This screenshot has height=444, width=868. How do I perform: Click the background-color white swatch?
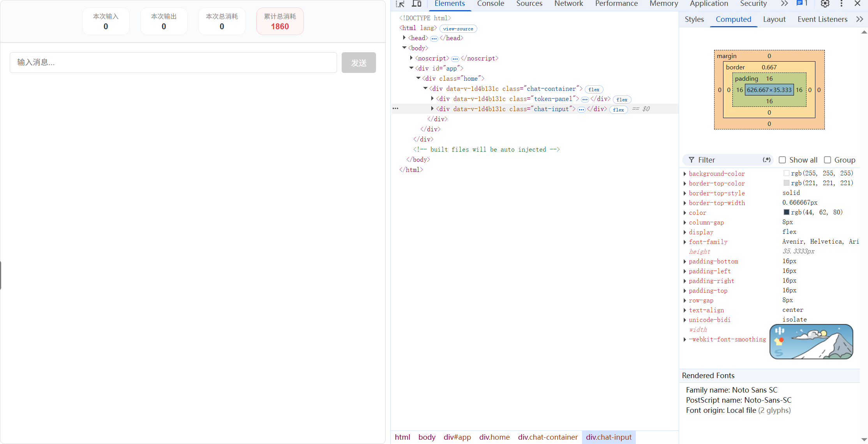pyautogui.click(x=786, y=173)
